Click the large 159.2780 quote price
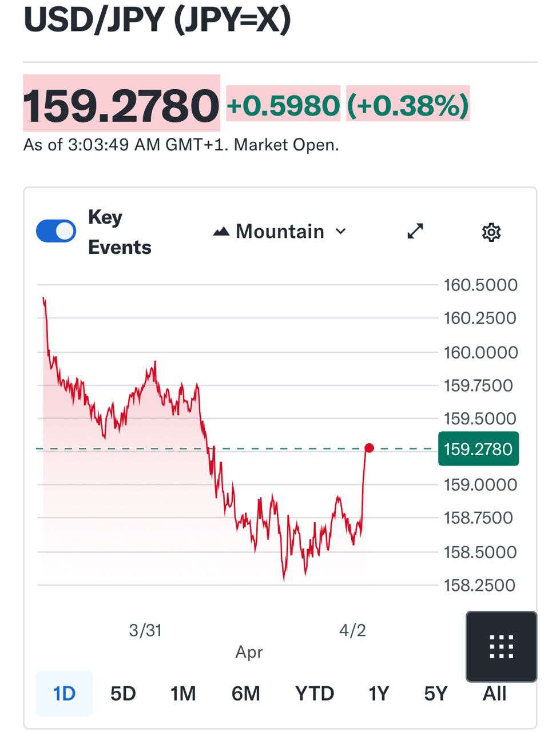The height and width of the screenshot is (732, 560). [121, 105]
